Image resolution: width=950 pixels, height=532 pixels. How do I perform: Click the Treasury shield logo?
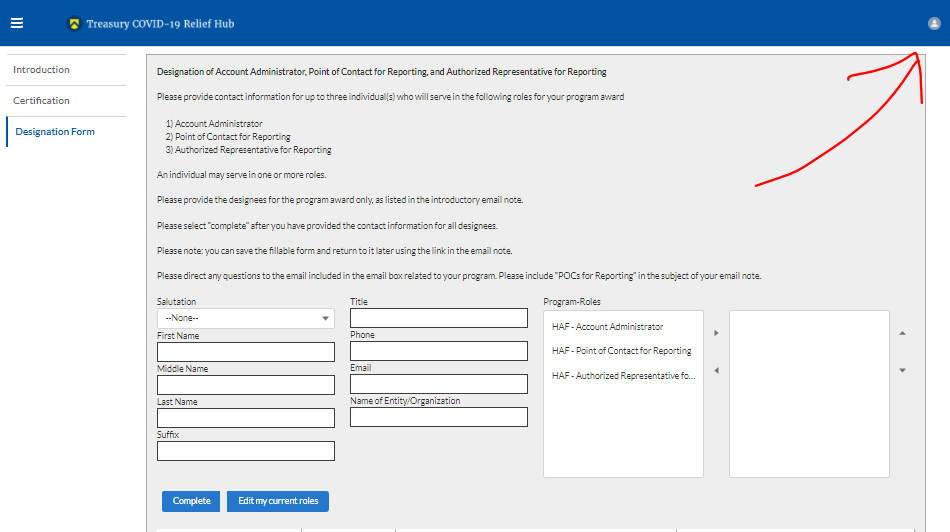[x=74, y=24]
